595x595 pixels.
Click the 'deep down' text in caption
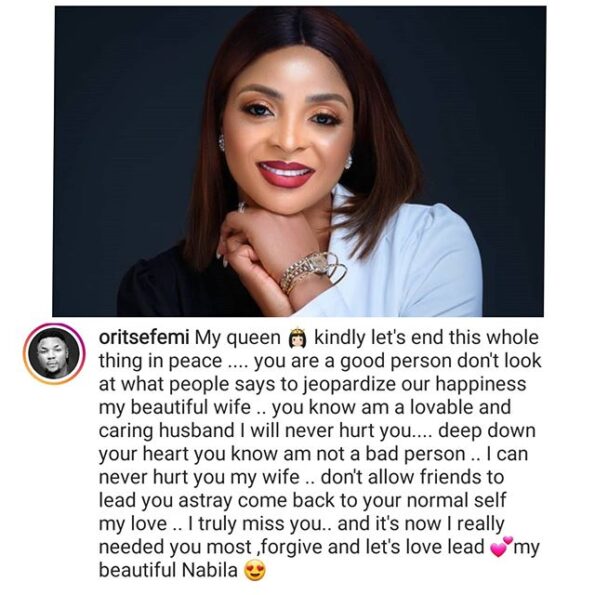(x=487, y=431)
